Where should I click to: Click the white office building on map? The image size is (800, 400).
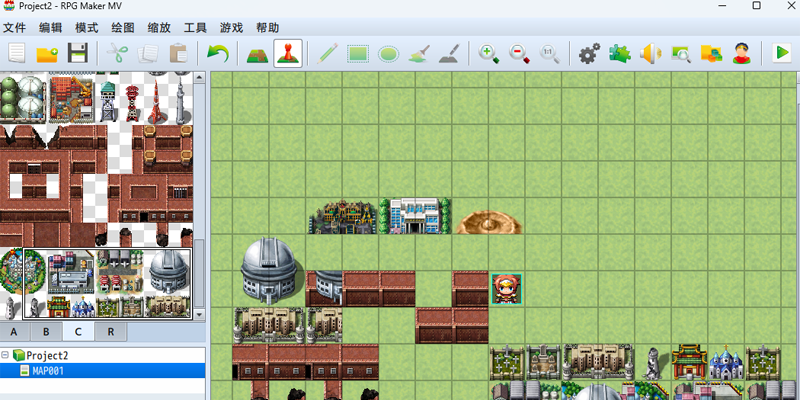[415, 216]
